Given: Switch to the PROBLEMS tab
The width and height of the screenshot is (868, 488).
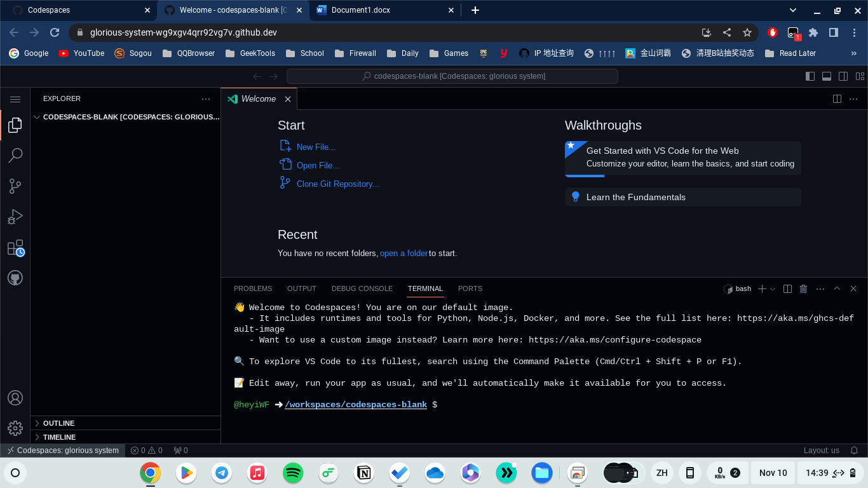Looking at the screenshot, I should pyautogui.click(x=253, y=288).
